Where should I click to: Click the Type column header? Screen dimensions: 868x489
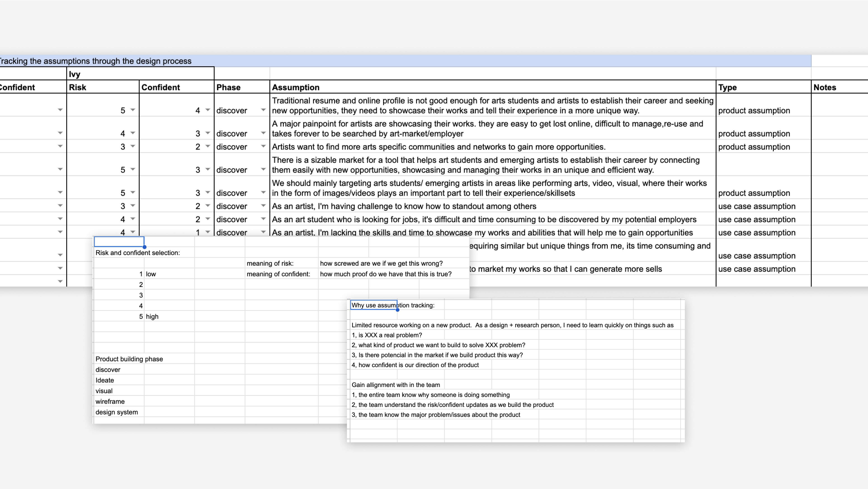[x=727, y=87]
